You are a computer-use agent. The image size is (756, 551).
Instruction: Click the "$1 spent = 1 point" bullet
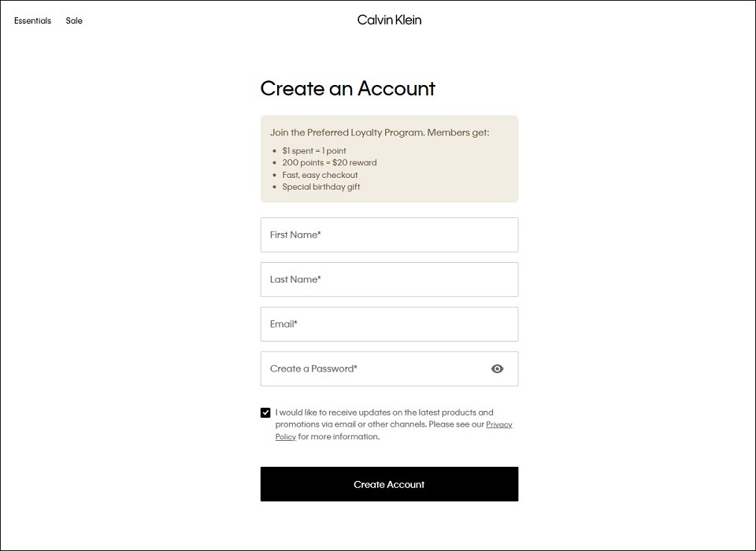coord(314,151)
